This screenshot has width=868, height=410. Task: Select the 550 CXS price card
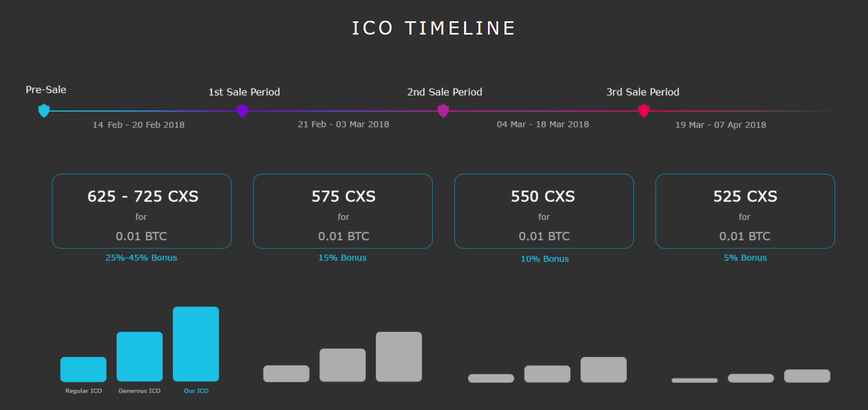tap(544, 211)
